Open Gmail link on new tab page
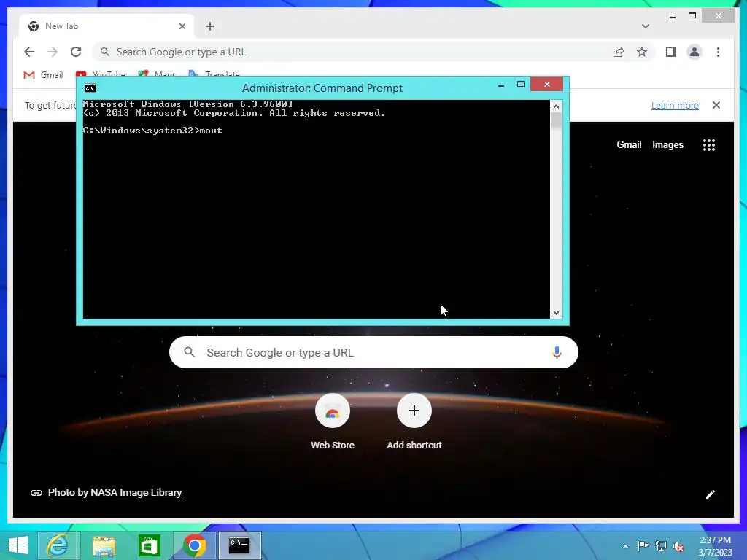Screen dimensions: 747x560 [629, 145]
